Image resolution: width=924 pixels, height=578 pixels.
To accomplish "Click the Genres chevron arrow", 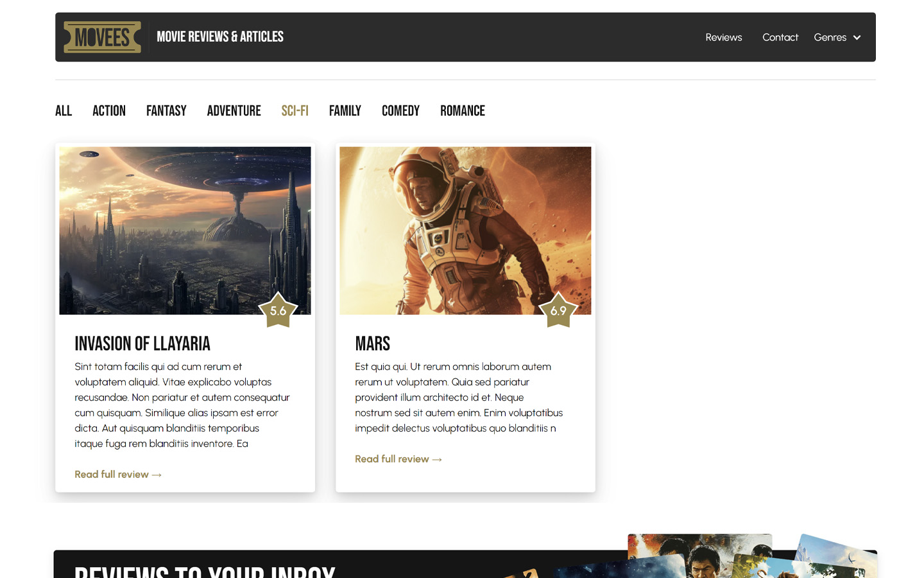I will [858, 37].
